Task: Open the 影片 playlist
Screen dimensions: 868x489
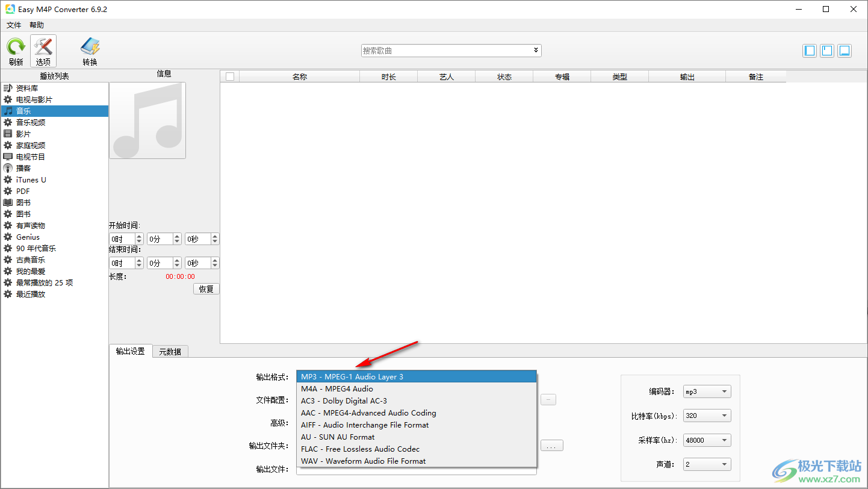Action: 54,134
